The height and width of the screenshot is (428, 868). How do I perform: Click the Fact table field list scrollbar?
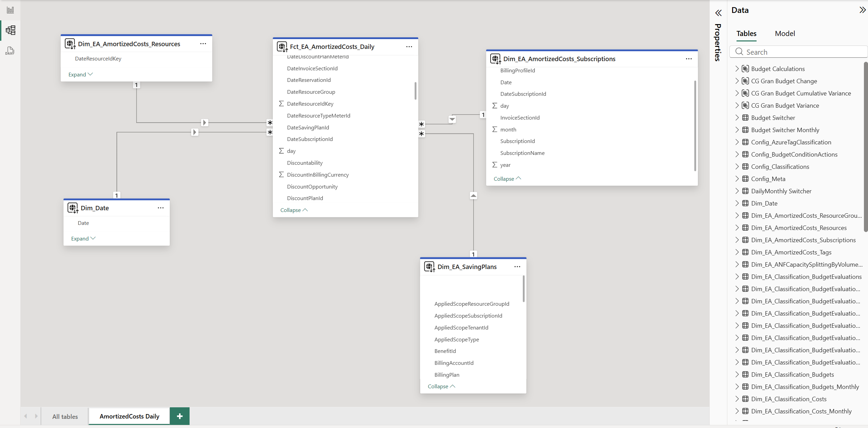415,91
